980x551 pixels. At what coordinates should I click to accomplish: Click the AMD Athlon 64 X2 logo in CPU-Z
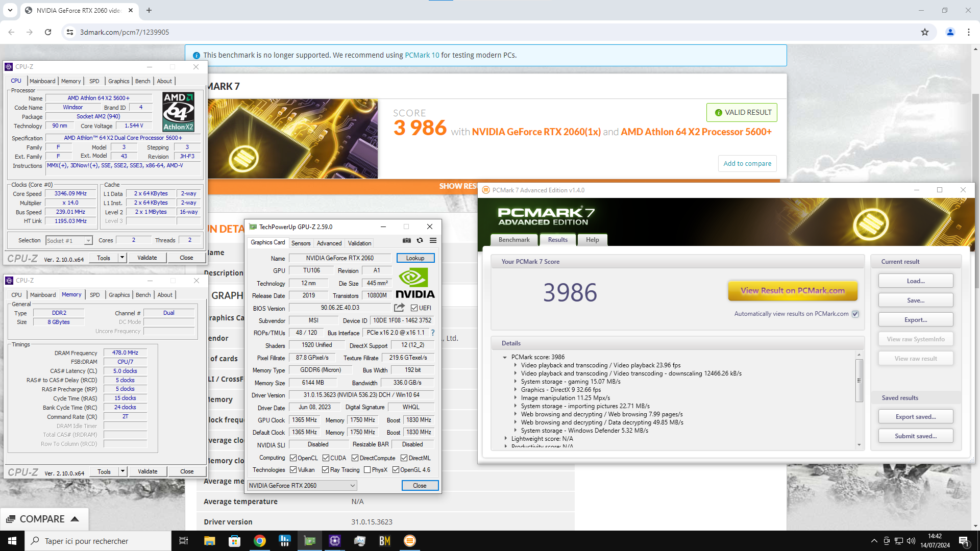point(178,112)
